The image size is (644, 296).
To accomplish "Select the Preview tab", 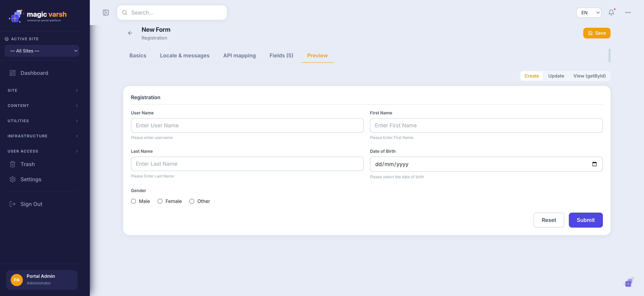I will click(317, 55).
